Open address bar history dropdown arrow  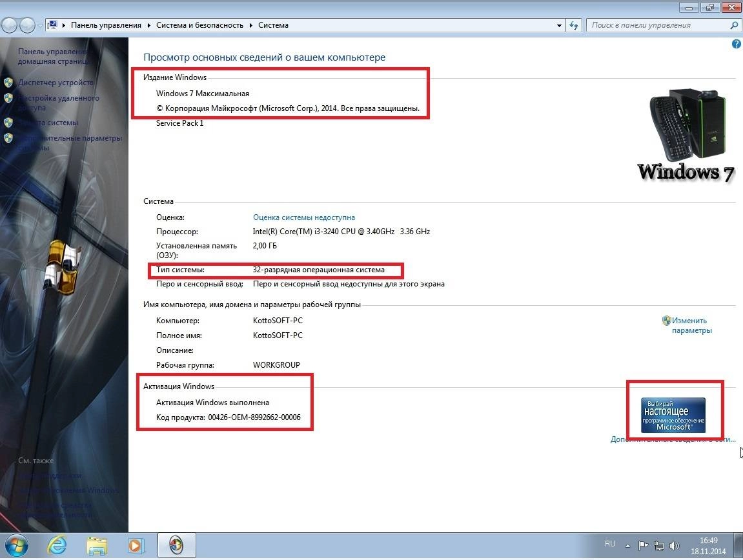click(x=559, y=25)
